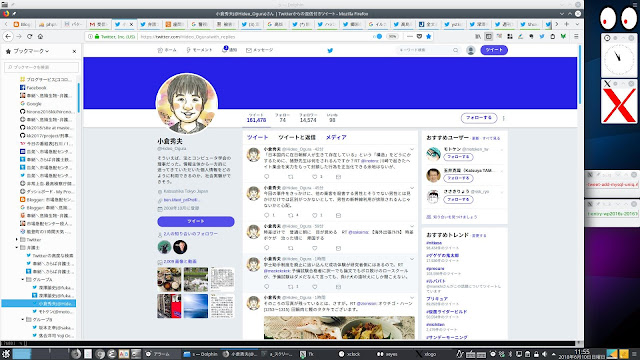Screen dimensions: 640x360
Task: Follow suggested user モトケン
Action: click(x=458, y=157)
